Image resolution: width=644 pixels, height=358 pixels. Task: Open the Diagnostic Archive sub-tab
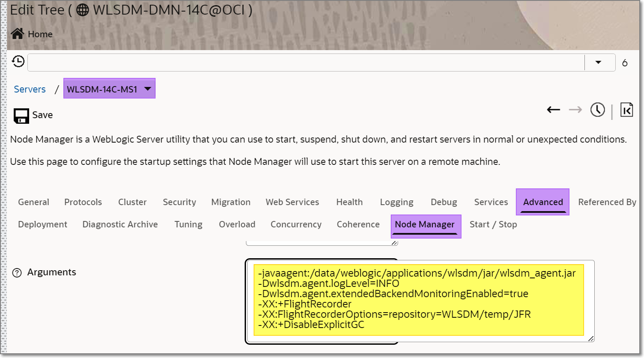[x=120, y=224]
